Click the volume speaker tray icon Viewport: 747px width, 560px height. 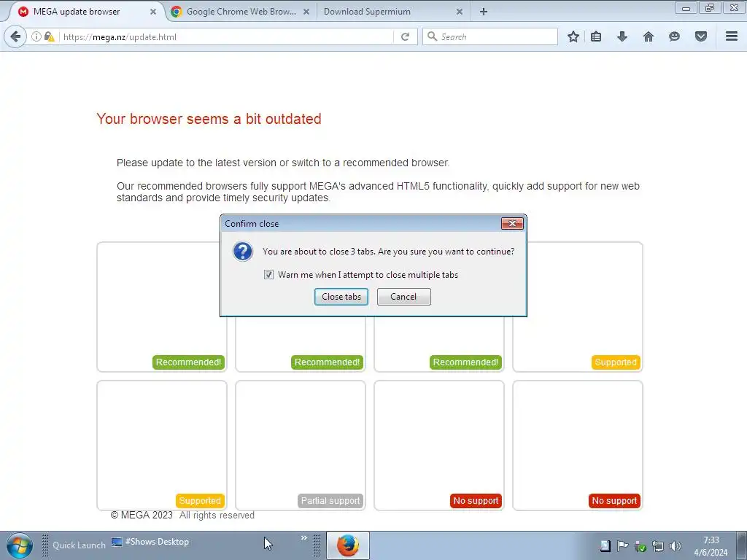click(x=675, y=546)
